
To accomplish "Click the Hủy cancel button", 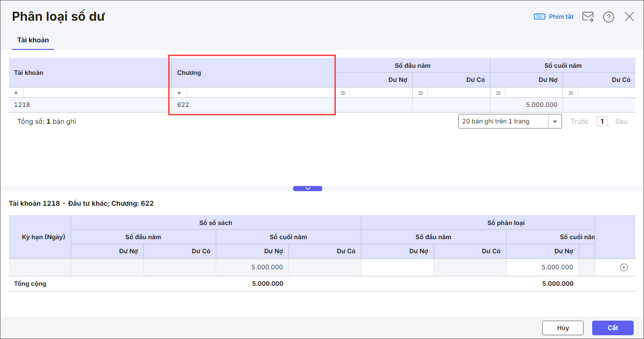I will pyautogui.click(x=563, y=328).
